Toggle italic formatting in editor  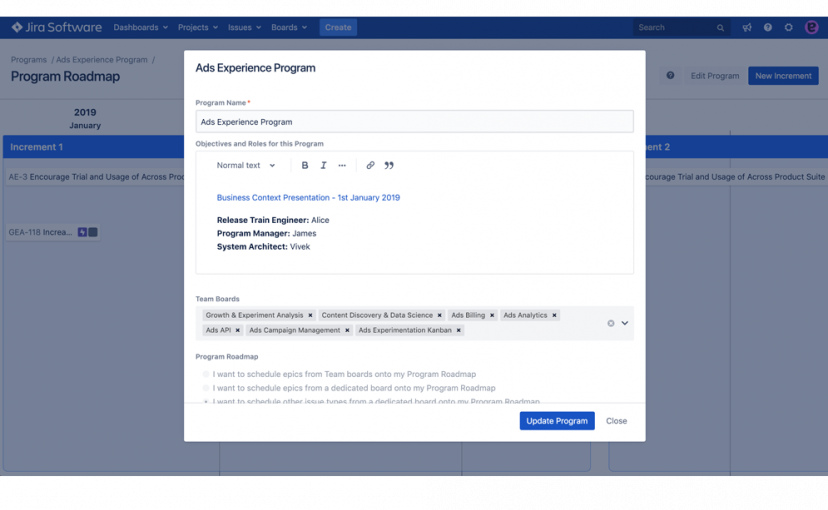pos(323,165)
